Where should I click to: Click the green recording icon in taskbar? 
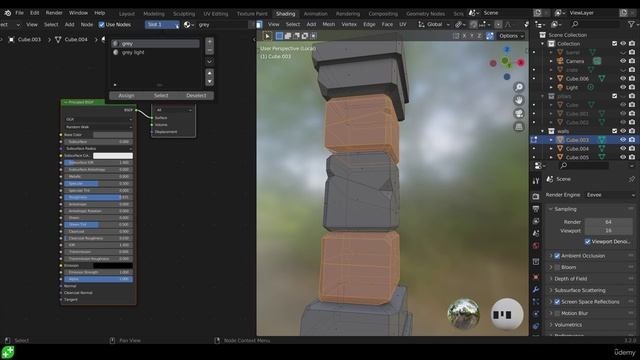point(8,352)
